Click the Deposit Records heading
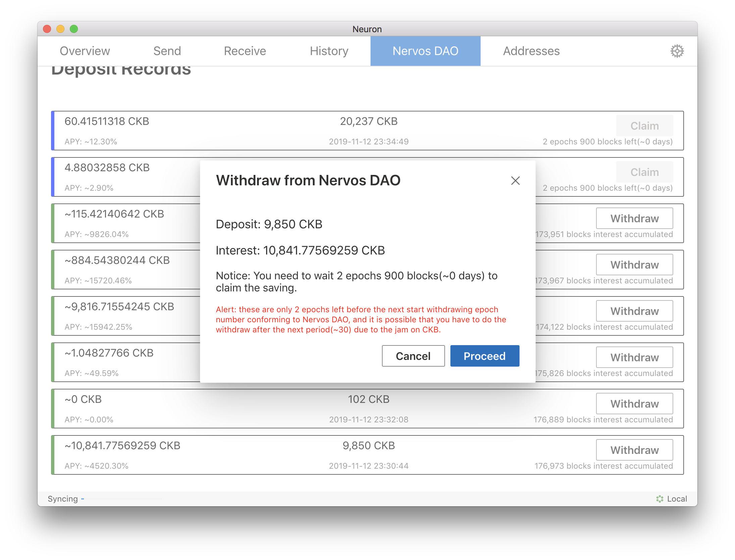 point(121,71)
